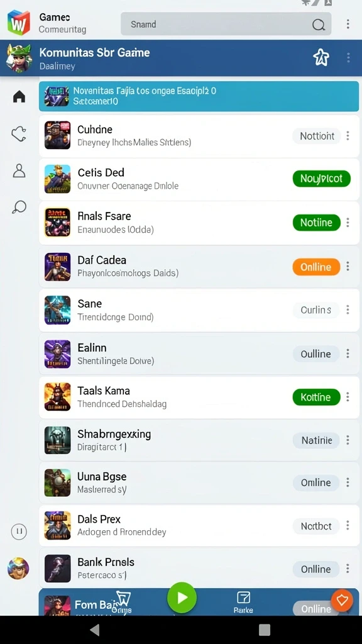Tap the orange heart floating button
This screenshot has height=644, width=362.
[x=342, y=601]
